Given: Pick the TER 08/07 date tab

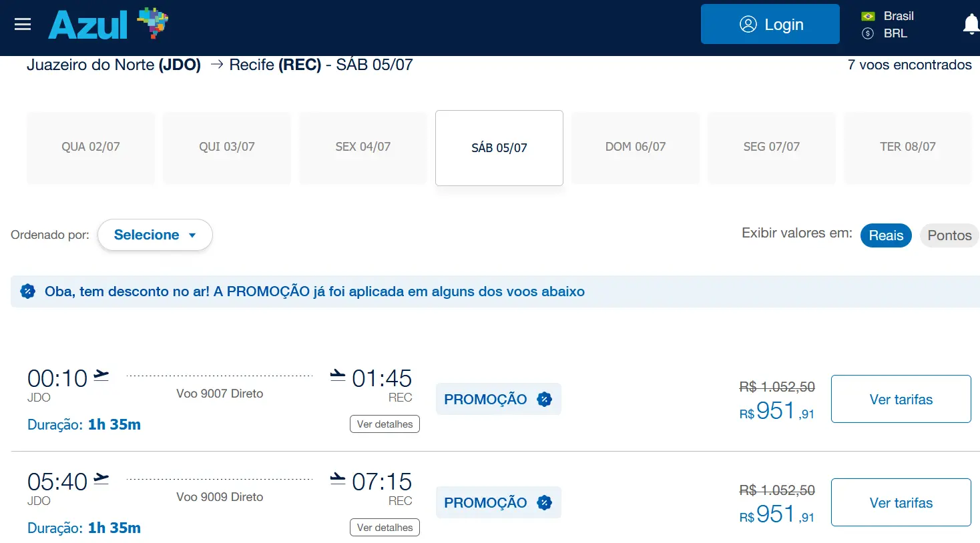Looking at the screenshot, I should click(907, 147).
